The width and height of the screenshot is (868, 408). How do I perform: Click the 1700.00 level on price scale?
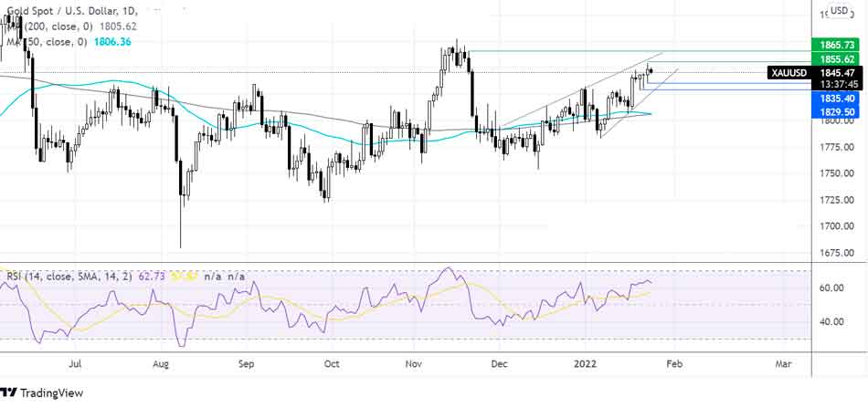(x=837, y=226)
